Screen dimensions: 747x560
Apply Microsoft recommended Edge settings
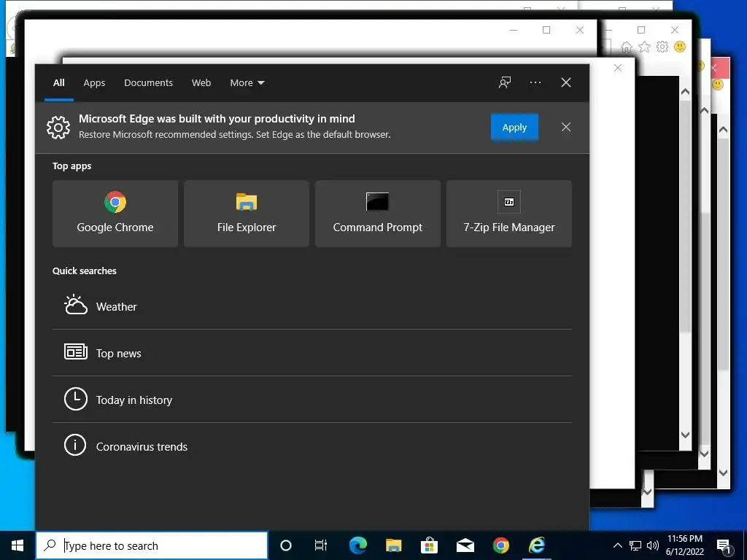(x=514, y=127)
